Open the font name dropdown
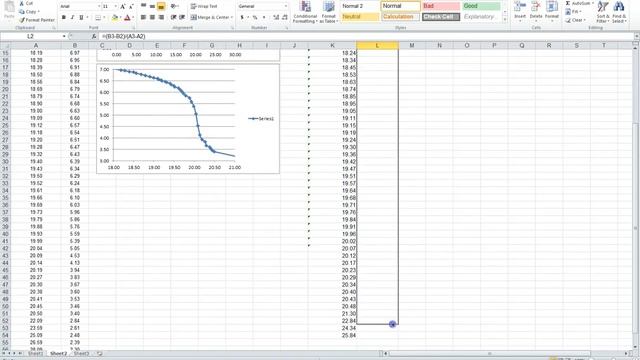The height and width of the screenshot is (360, 640). coord(99,7)
